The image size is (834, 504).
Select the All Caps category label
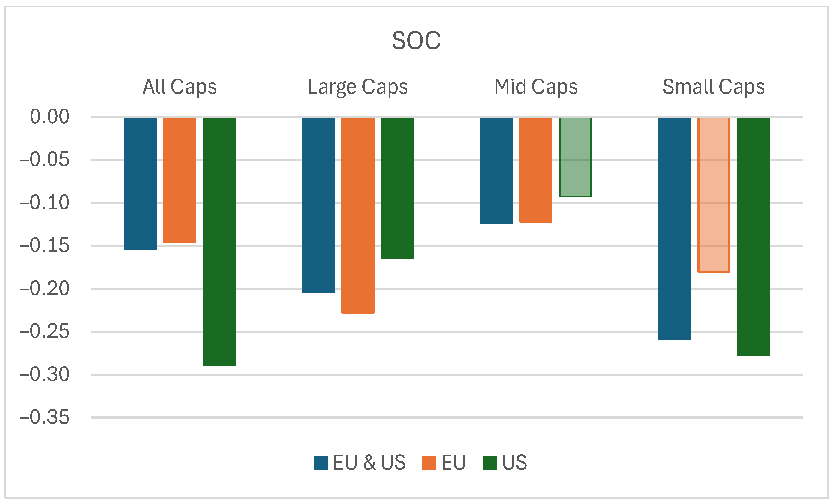[179, 87]
